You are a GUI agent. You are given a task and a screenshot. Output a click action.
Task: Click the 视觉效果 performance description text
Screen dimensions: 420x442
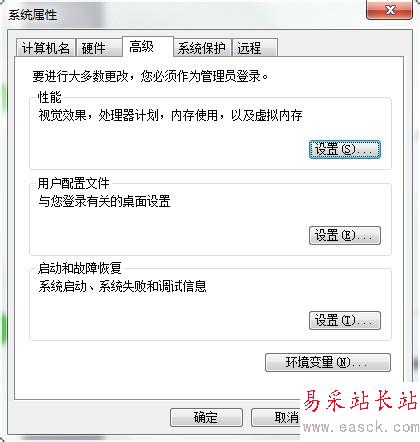coord(170,115)
